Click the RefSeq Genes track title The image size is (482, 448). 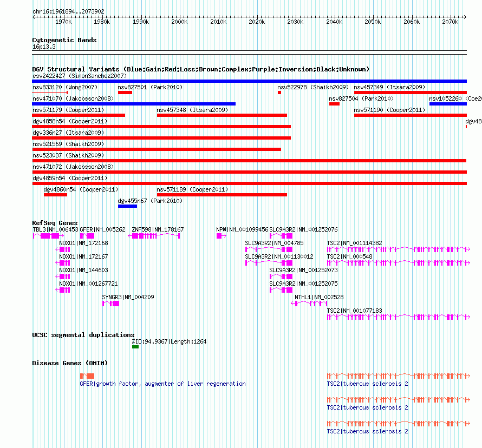(55, 223)
